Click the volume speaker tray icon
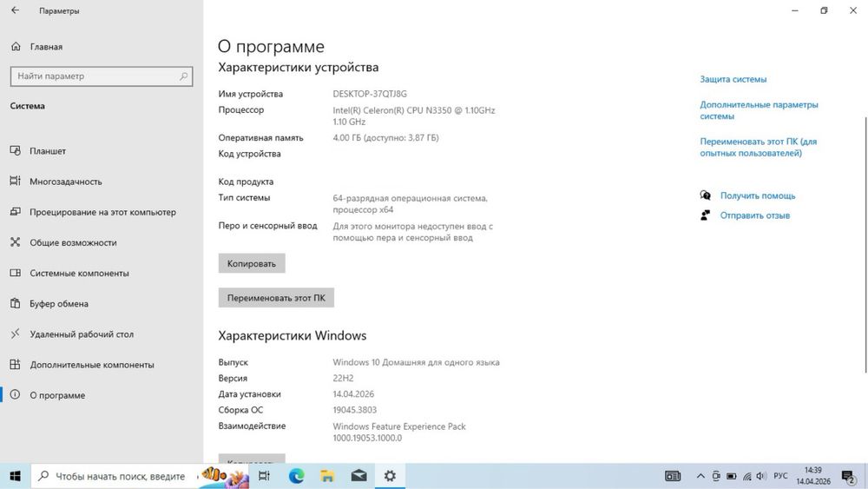Viewport: 868px width, 489px height. (x=761, y=476)
